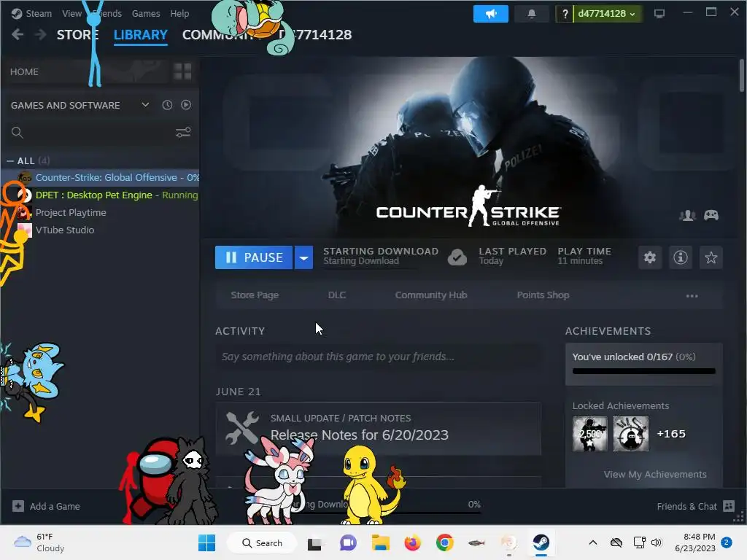This screenshot has width=747, height=560.
Task: Switch to the LIBRARY tab
Action: [x=141, y=35]
